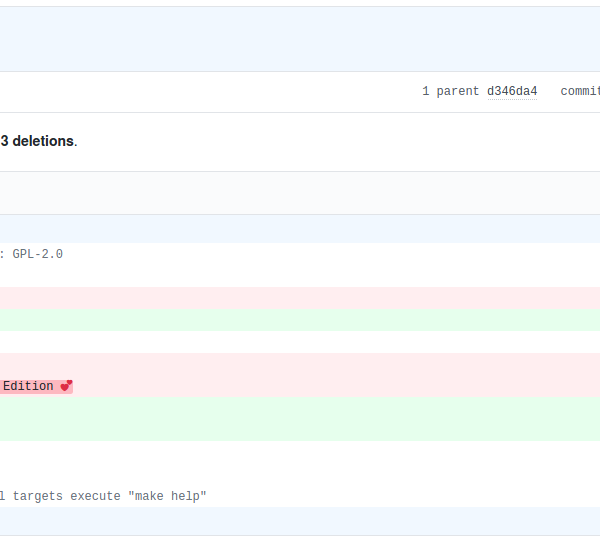600x545 pixels.
Task: Click the "commit" label beside parent hash
Action: pyautogui.click(x=580, y=91)
